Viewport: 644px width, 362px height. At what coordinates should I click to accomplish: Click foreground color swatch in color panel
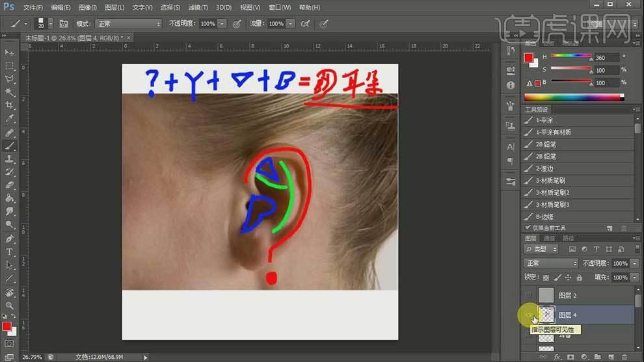(x=529, y=58)
